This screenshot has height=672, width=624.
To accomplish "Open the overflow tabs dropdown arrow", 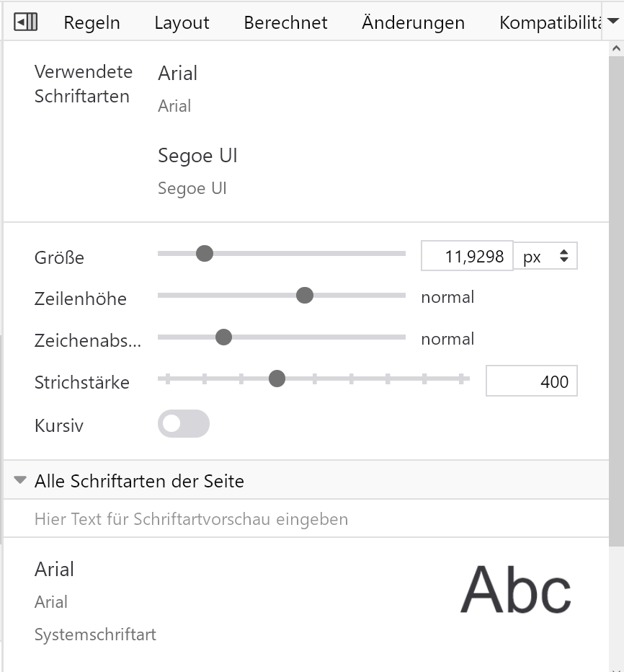I will (x=612, y=22).
